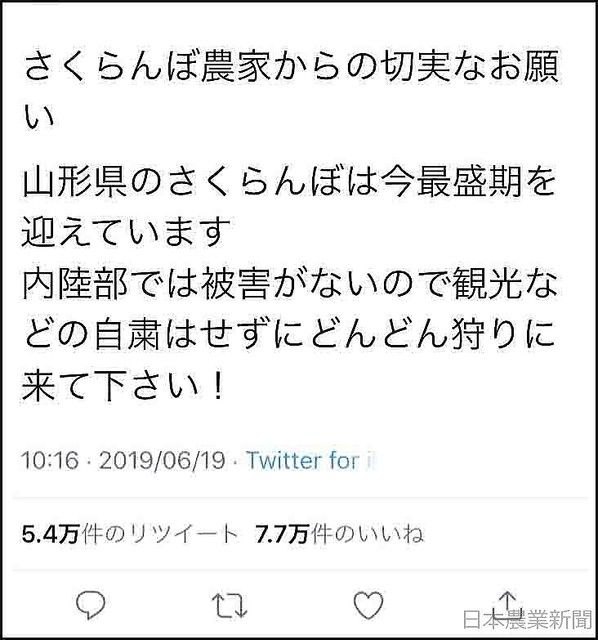
Task: Click the line どの自粛はせずにどんどん狩りに
Action: point(289,335)
